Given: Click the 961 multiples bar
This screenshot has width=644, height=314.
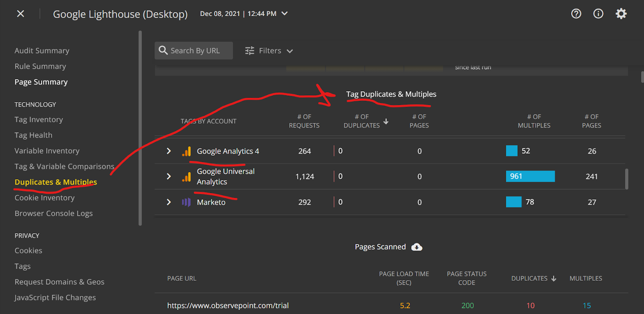Looking at the screenshot, I should click(x=530, y=176).
